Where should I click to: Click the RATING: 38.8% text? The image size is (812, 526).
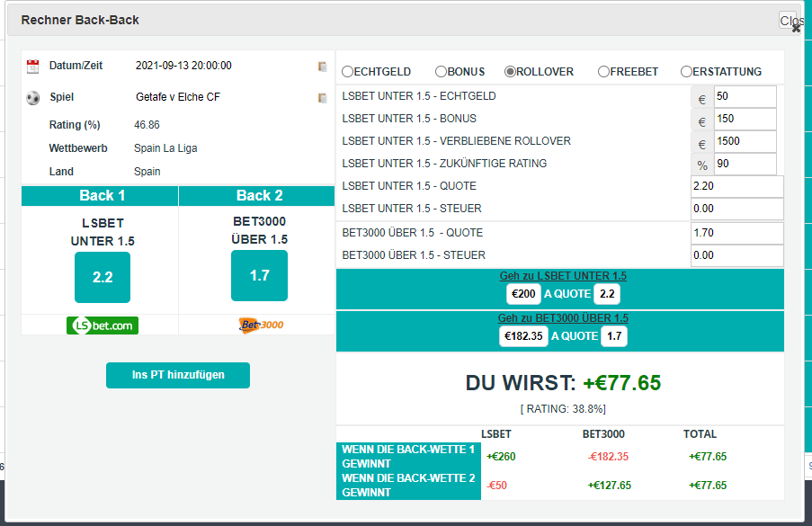point(563,409)
